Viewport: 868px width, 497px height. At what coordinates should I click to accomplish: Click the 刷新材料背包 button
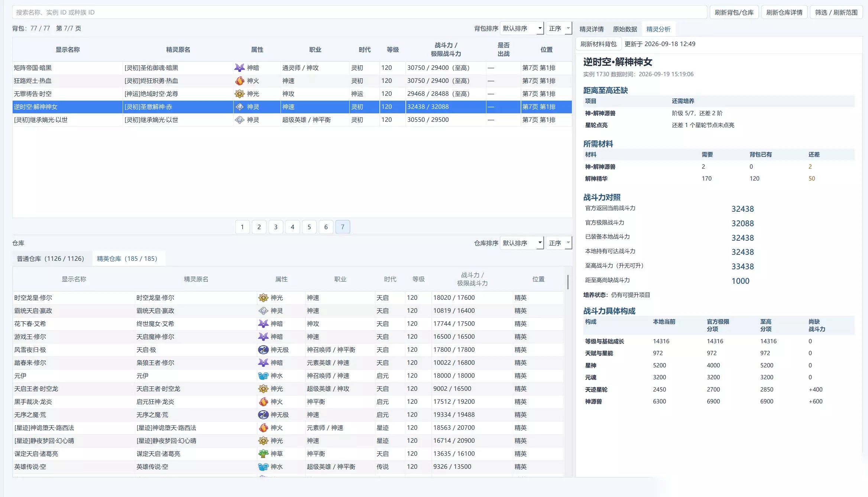598,44
